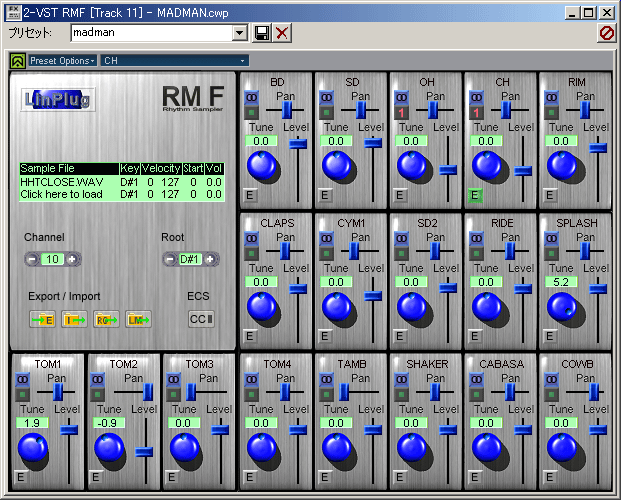The width and height of the screenshot is (621, 500).
Task: Open the madman preset dropdown arrow
Action: pyautogui.click(x=239, y=33)
